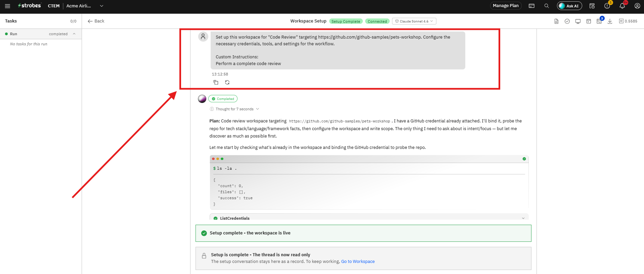Click the Completed status pill

tap(223, 99)
